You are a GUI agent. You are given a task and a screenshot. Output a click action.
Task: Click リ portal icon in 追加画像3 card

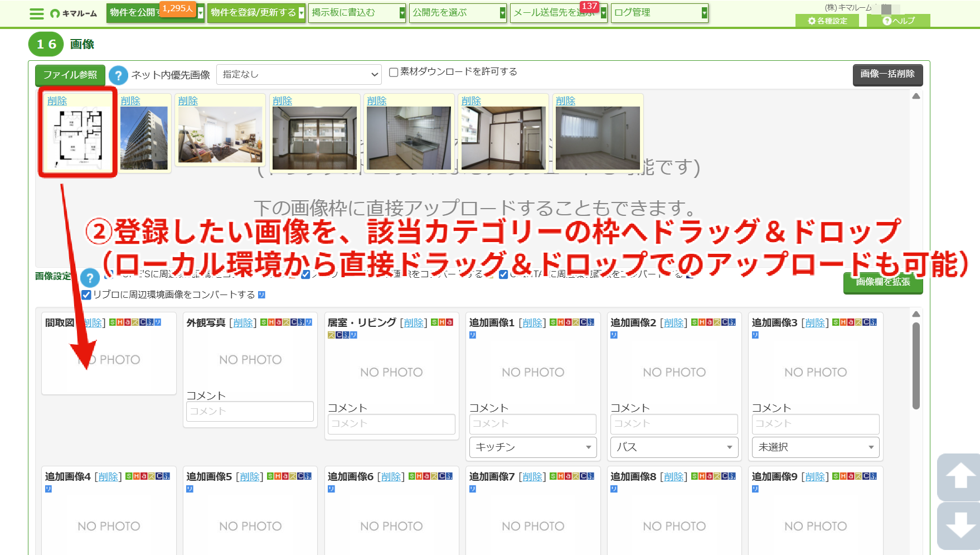(x=755, y=335)
